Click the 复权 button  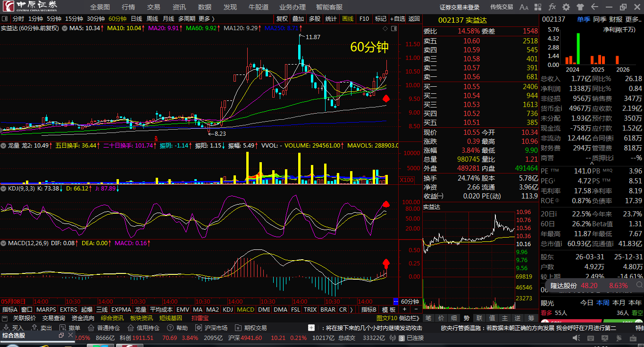point(282,19)
